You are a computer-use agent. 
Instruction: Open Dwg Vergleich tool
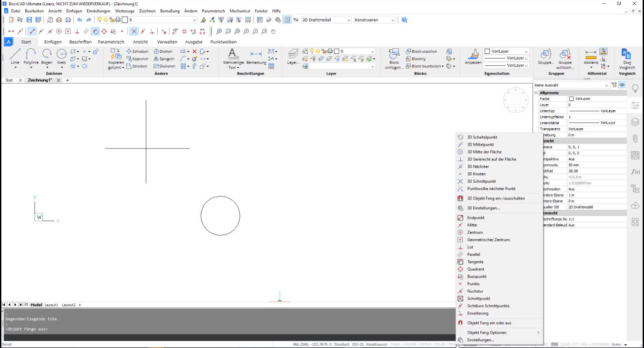coord(627,59)
